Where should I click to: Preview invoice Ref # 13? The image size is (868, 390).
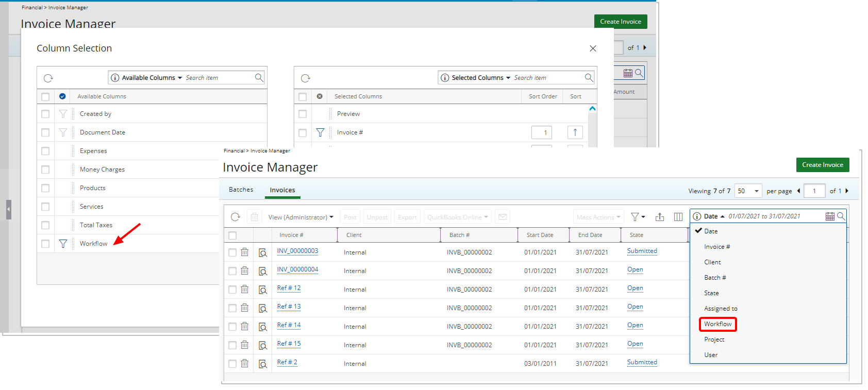click(263, 308)
